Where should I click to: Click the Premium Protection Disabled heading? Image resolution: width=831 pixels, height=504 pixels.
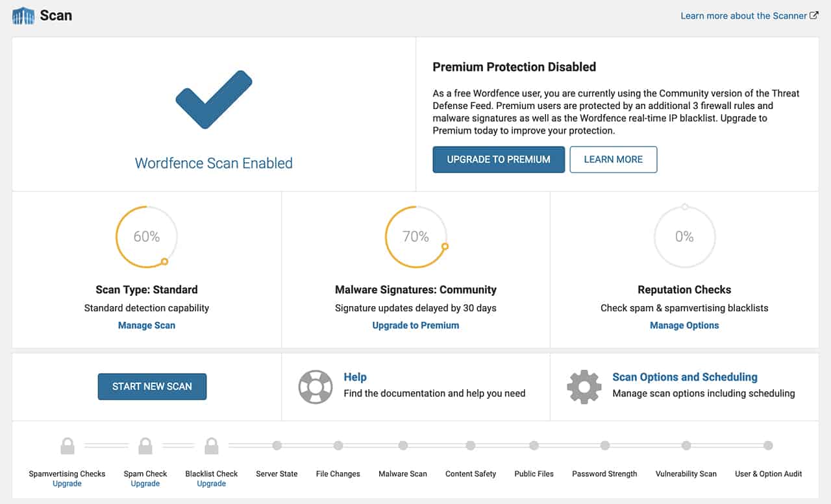(x=514, y=67)
